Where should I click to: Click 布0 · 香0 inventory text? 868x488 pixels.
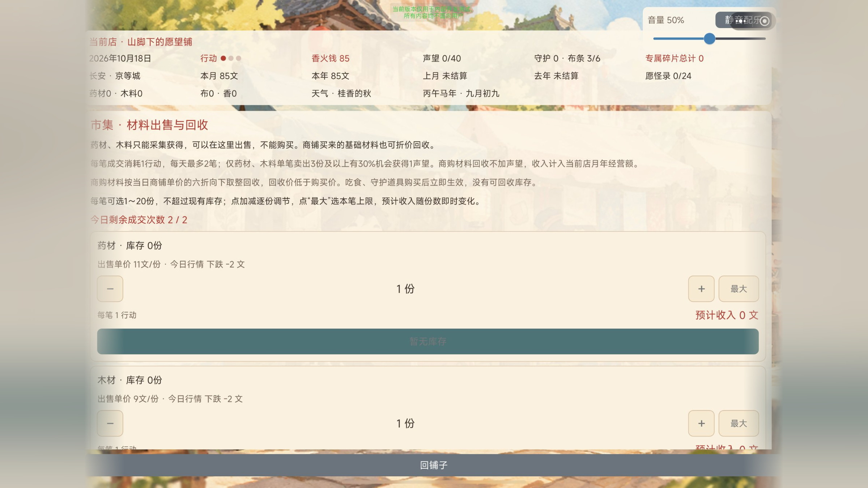tap(218, 94)
